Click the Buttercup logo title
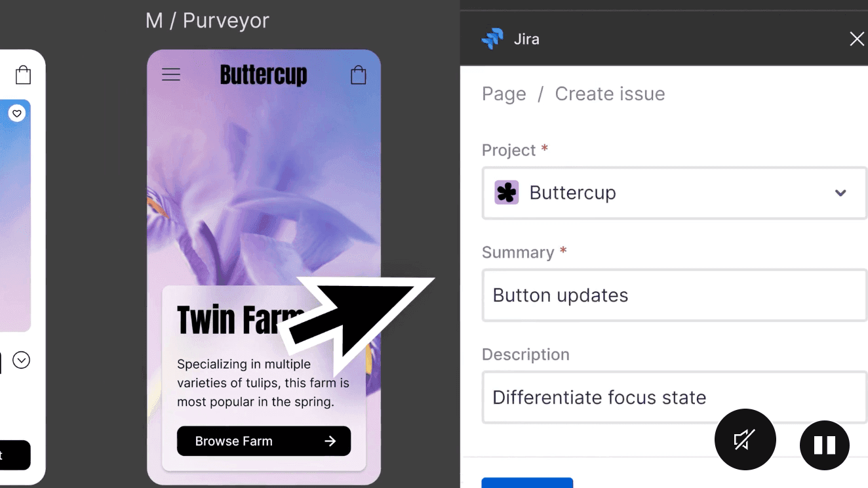Viewport: 868px width, 488px height. point(264,75)
